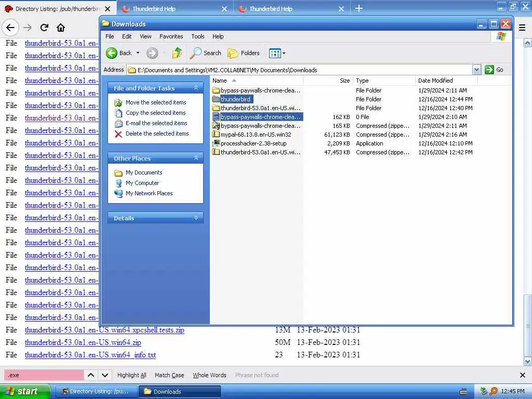Screen dimensions: 532x399
Task: Click E-mail the selected items
Action: tap(156, 123)
